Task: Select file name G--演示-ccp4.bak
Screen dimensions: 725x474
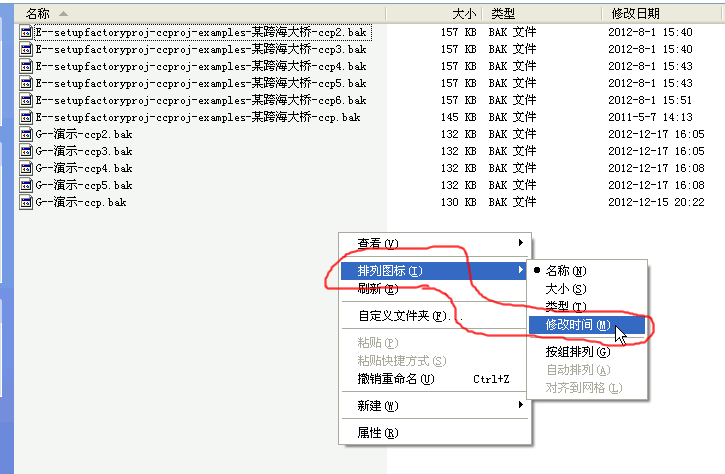Action: [x=84, y=168]
